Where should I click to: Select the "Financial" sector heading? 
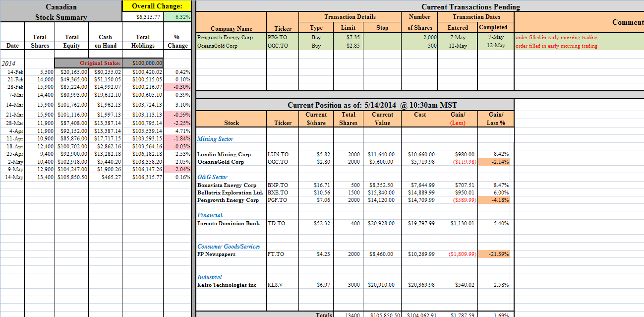pyautogui.click(x=210, y=215)
